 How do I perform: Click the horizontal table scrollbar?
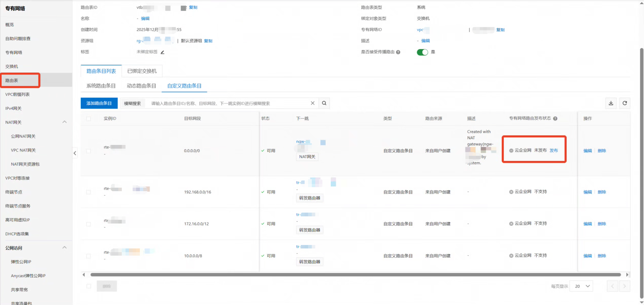click(356, 275)
